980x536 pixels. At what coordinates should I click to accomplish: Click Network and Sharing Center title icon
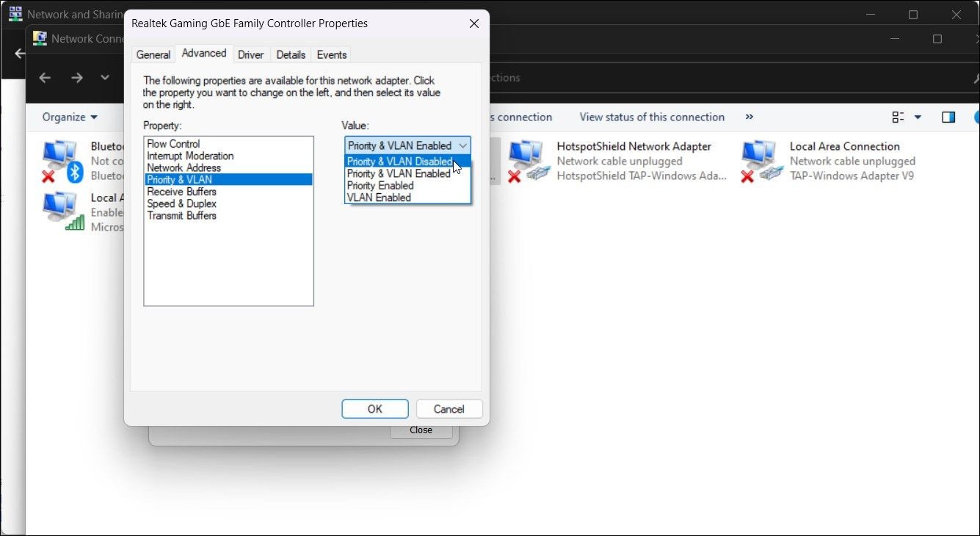(15, 14)
